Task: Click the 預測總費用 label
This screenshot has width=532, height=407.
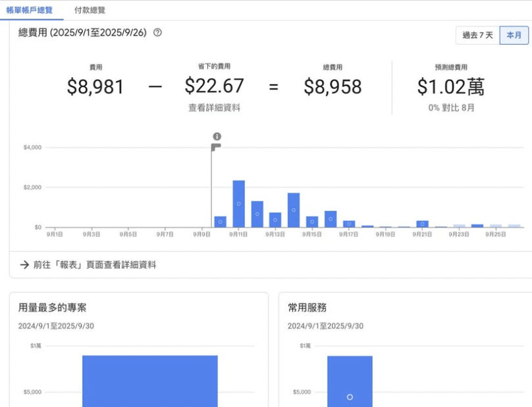Action: [x=451, y=67]
